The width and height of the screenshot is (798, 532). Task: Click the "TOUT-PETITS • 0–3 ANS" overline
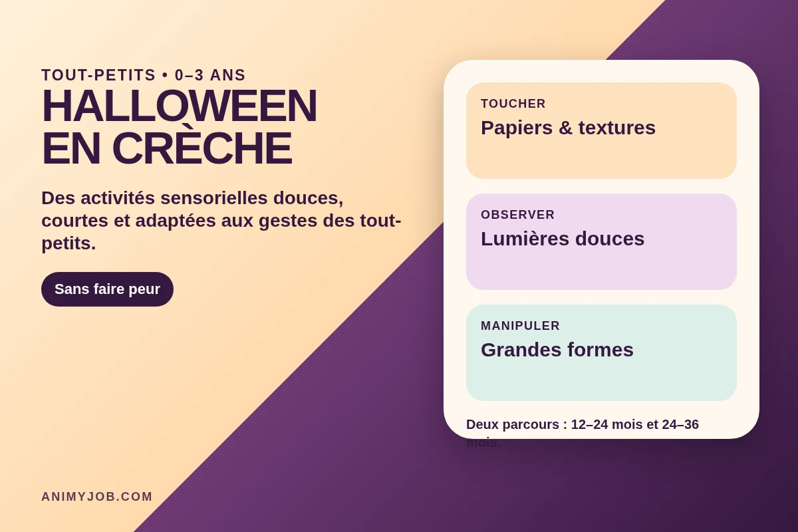(x=144, y=75)
